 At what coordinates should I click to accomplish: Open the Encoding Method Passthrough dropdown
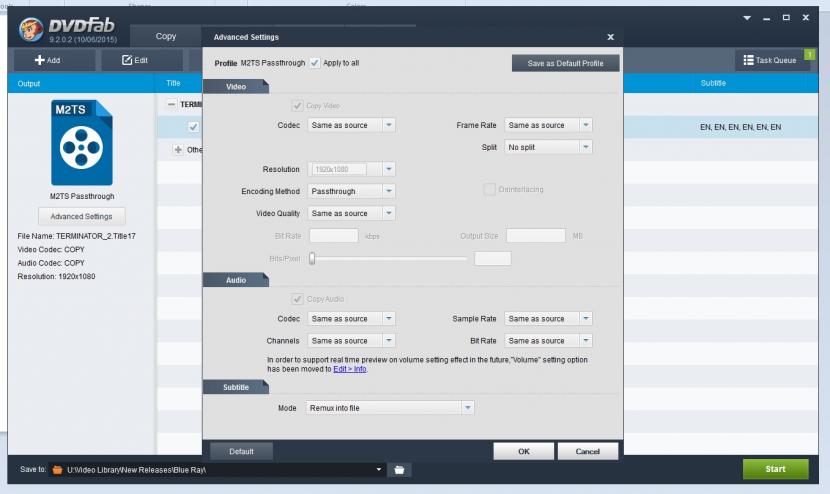click(x=351, y=191)
